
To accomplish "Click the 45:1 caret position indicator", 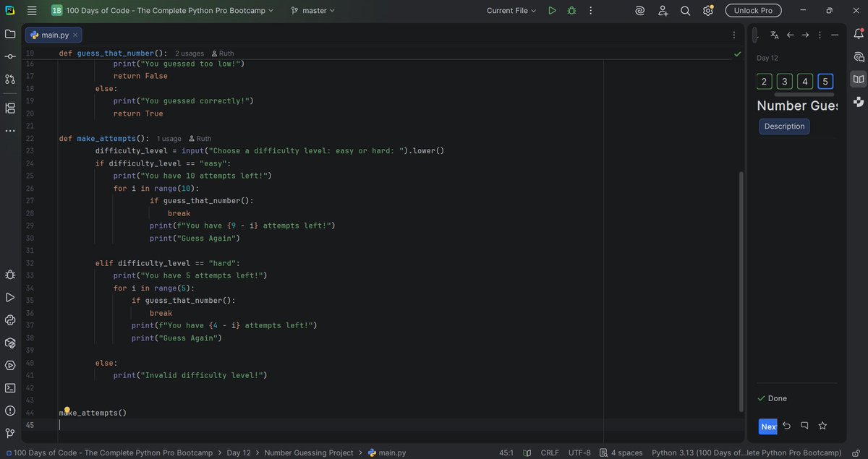I will [x=506, y=452].
